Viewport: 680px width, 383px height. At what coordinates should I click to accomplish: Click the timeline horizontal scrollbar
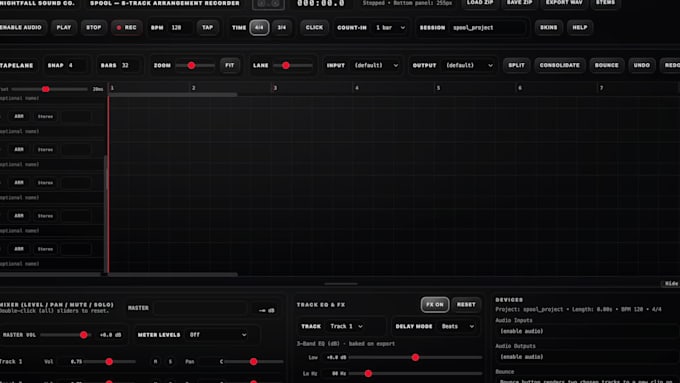pos(173,274)
